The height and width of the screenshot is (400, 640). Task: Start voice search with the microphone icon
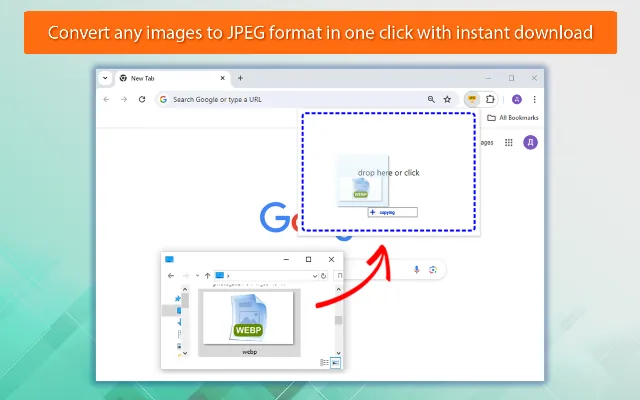[416, 269]
